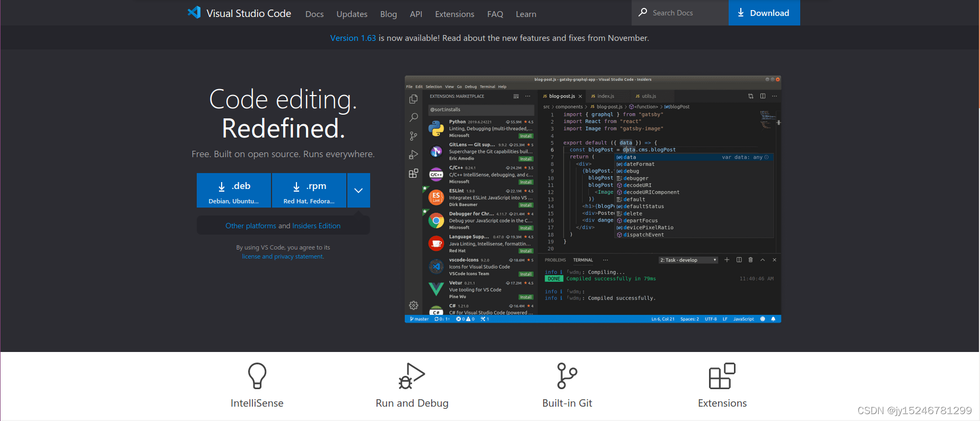Open the Docs navigation item
Screen dimensions: 980x421
pyautogui.click(x=314, y=14)
